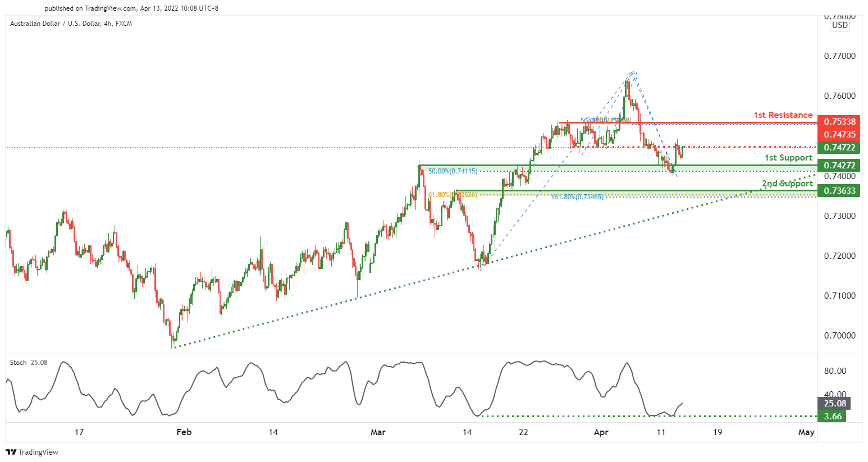Click the 0.73633 second support price tag
The width and height of the screenshot is (868, 462).
pyautogui.click(x=839, y=191)
